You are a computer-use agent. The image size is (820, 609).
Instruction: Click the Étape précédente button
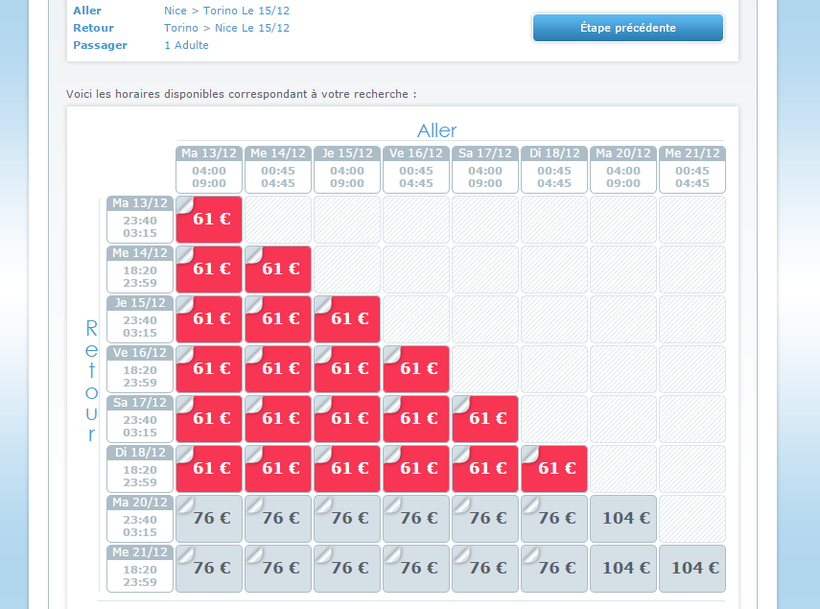coord(627,28)
